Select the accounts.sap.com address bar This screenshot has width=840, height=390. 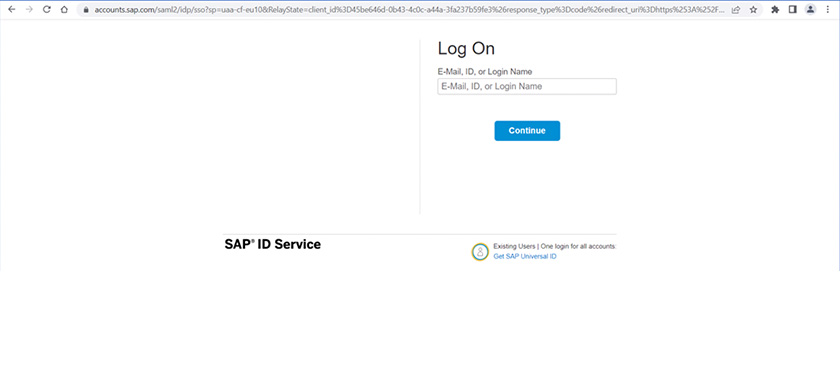[x=408, y=10]
